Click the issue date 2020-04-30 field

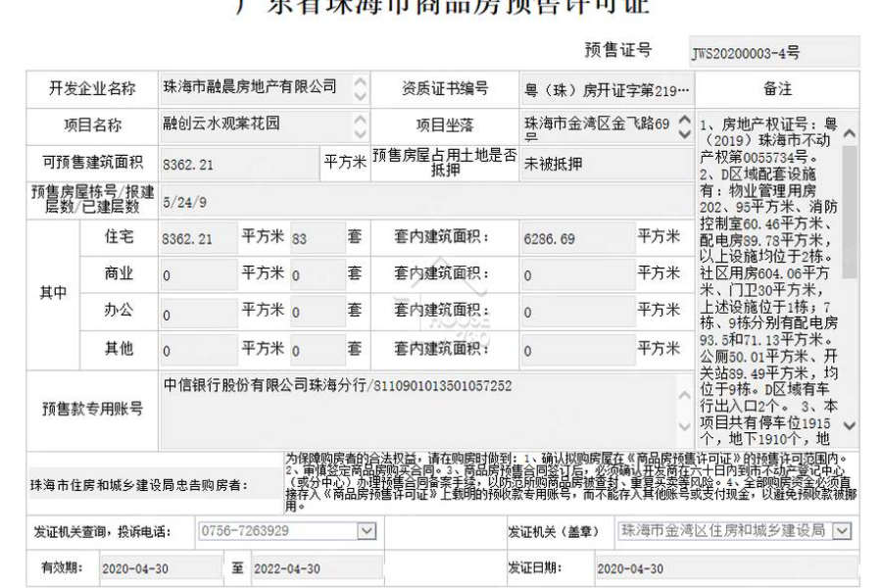coord(727,568)
